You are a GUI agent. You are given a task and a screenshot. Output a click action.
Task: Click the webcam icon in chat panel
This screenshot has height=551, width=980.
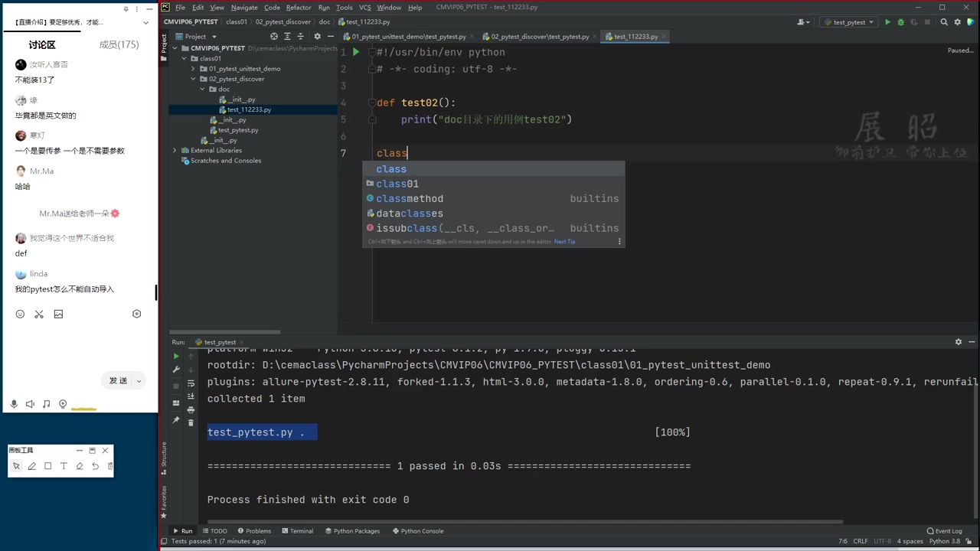[x=63, y=404]
